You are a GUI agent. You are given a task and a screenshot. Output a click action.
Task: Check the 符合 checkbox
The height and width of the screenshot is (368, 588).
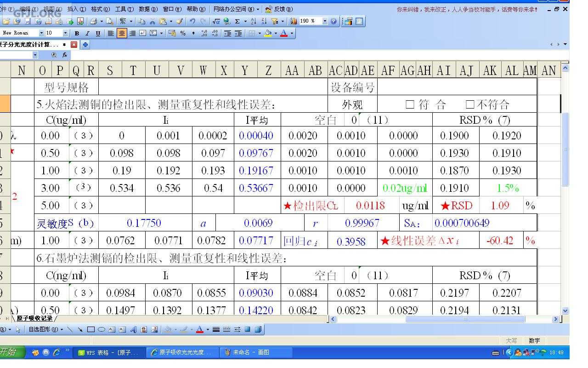[410, 105]
